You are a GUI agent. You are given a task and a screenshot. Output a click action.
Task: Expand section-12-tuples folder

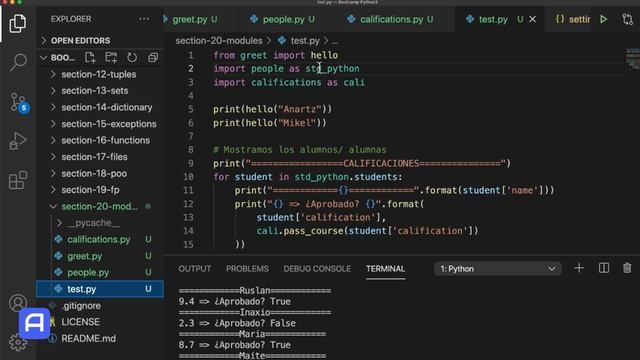point(100,74)
